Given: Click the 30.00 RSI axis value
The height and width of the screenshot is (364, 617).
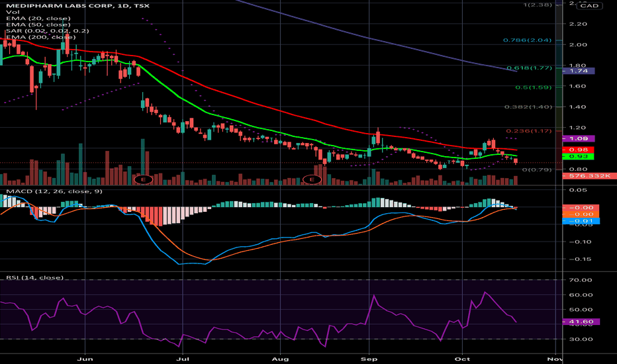Looking at the screenshot, I should [581, 340].
